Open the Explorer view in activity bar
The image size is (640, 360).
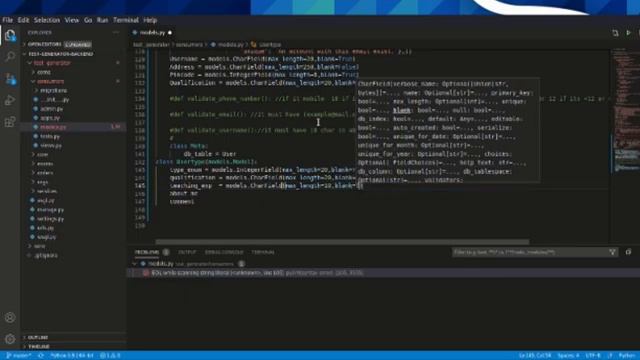point(10,36)
